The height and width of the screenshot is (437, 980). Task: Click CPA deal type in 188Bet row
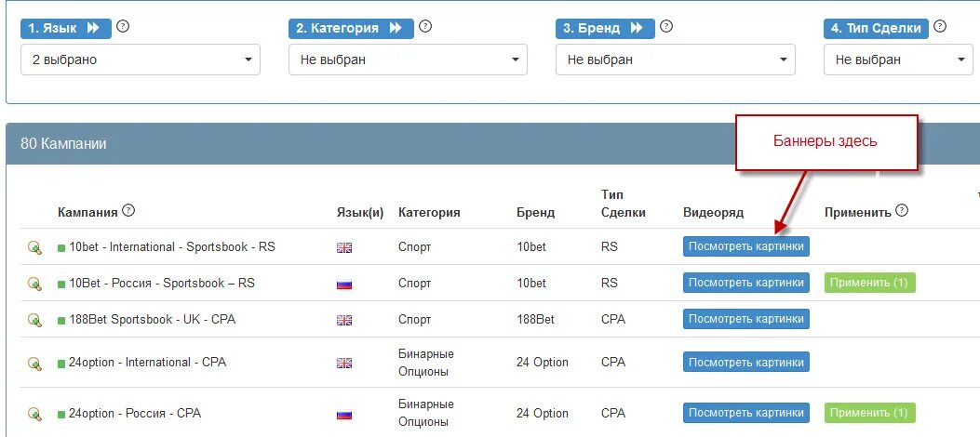point(613,320)
